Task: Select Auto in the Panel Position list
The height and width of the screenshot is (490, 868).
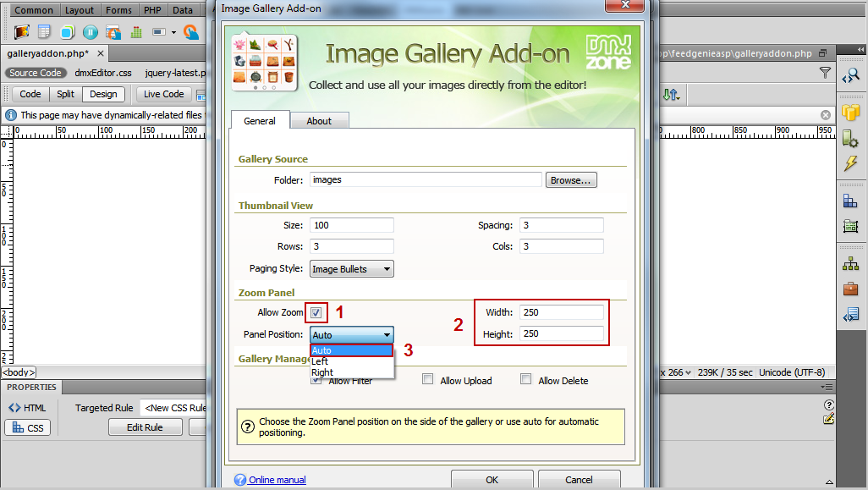Action: (x=352, y=350)
